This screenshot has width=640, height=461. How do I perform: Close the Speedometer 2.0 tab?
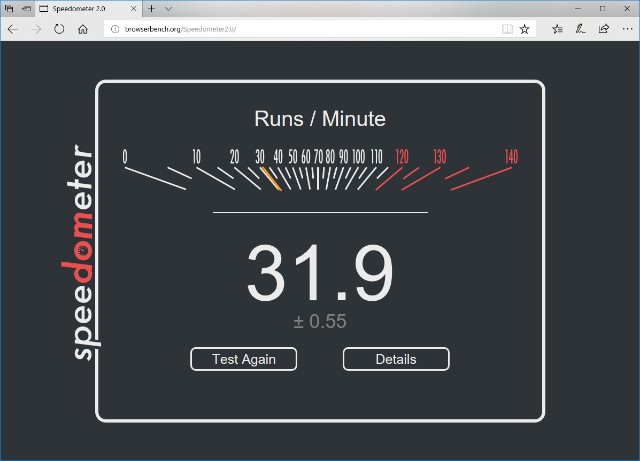(x=135, y=8)
